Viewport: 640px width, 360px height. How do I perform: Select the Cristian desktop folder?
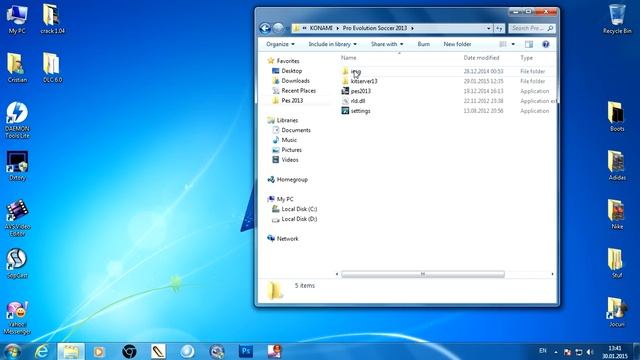coord(17,68)
